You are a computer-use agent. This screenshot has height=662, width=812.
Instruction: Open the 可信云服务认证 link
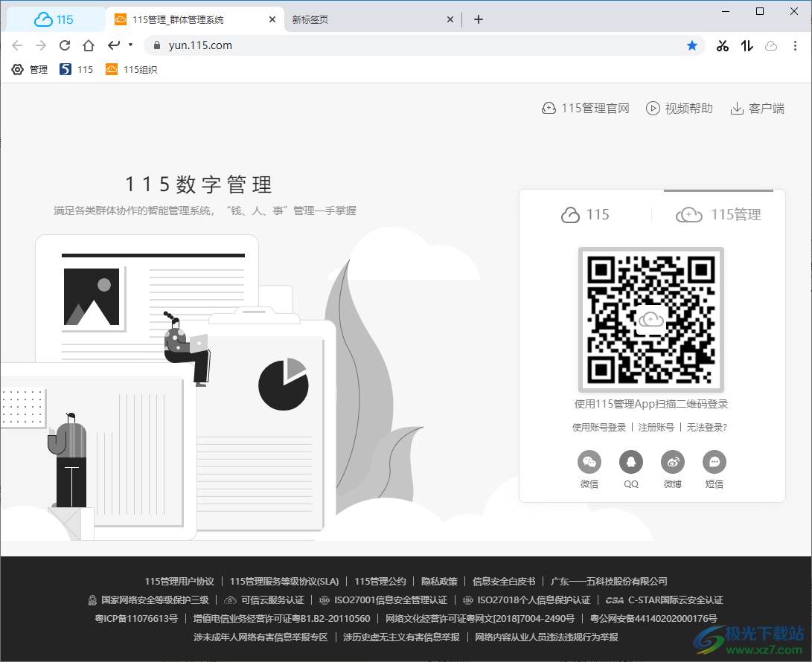tap(264, 600)
